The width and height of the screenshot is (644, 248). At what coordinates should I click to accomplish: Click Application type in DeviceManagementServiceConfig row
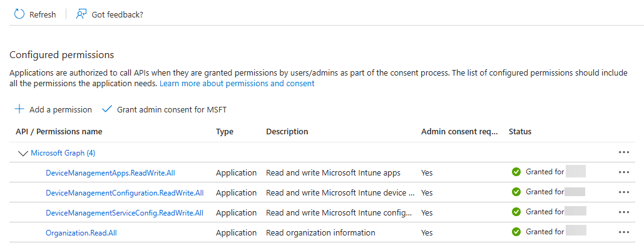pyautogui.click(x=237, y=213)
